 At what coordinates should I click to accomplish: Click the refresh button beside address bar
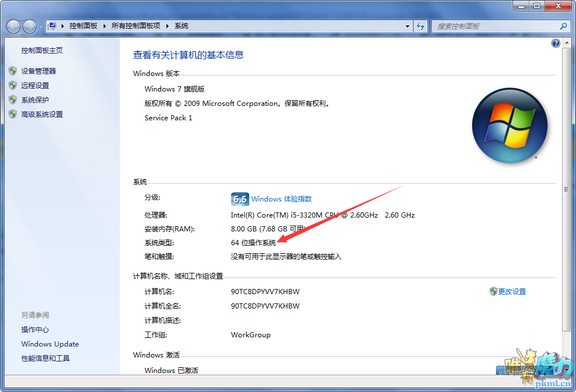click(420, 26)
